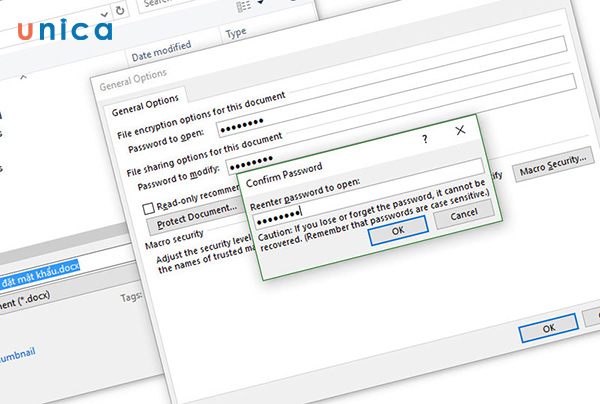Click the Password to open field

click(x=390, y=87)
